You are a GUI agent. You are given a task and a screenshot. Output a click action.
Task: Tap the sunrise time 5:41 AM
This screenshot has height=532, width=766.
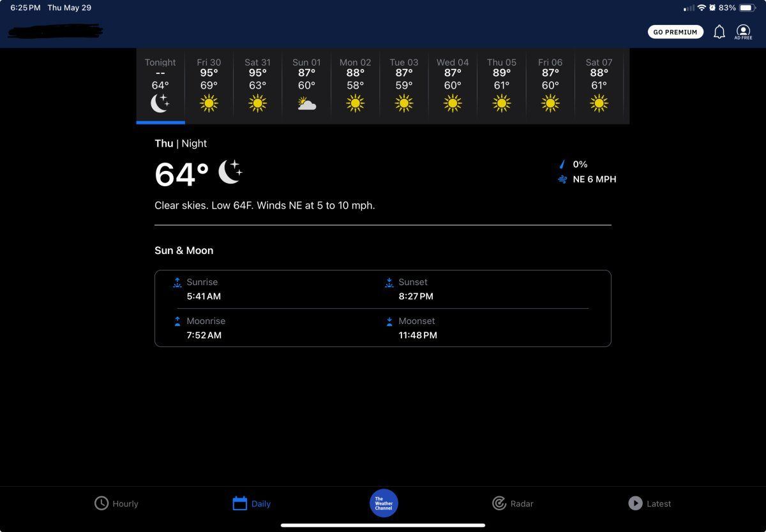(x=204, y=297)
